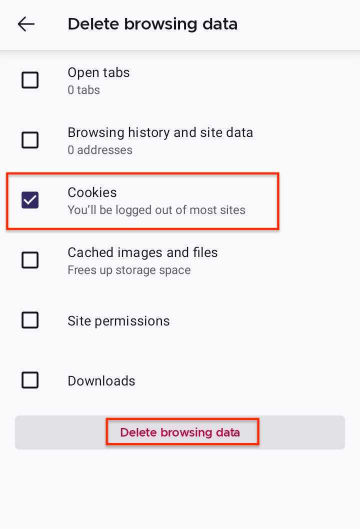Screen dimensions: 360x529
Task: Click the white checkmark in Cookies box
Action: (30, 200)
